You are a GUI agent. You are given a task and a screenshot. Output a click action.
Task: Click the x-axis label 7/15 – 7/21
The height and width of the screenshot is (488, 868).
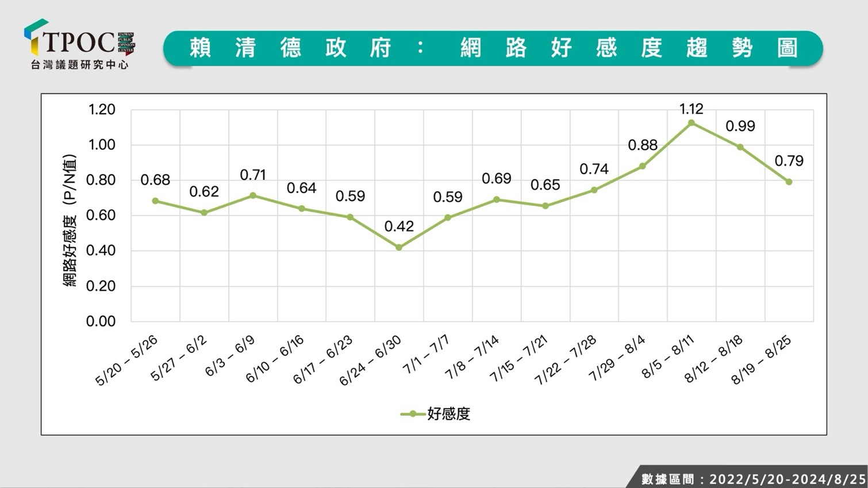[519, 359]
